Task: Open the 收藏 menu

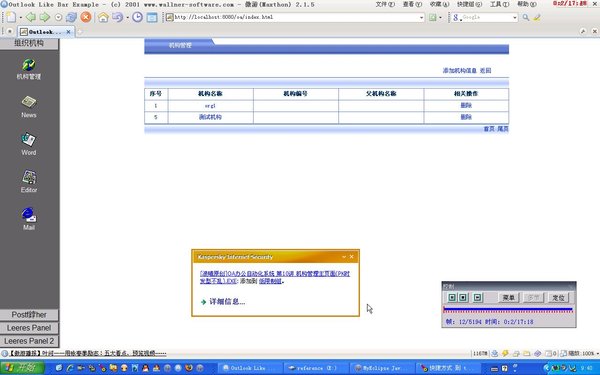Action: click(x=439, y=4)
